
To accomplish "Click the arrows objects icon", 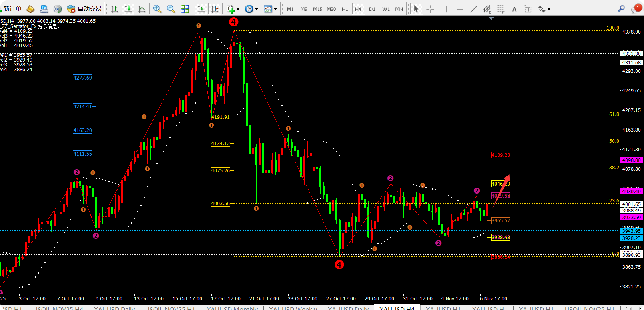I will pos(542,9).
